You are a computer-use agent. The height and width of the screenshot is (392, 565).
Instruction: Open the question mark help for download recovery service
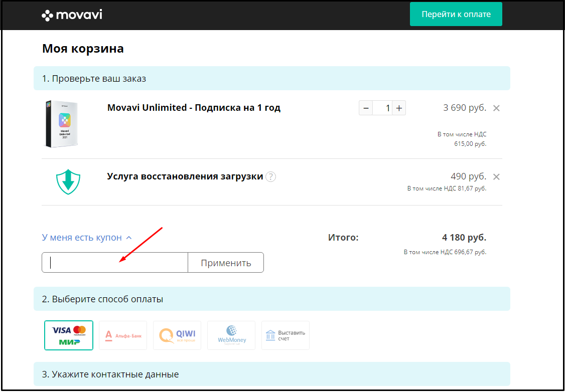270,177
